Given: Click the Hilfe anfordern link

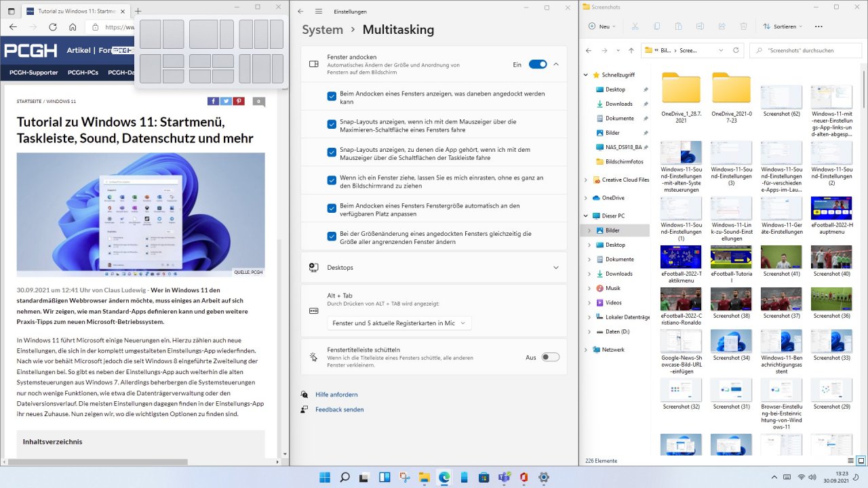Looking at the screenshot, I should tap(336, 394).
